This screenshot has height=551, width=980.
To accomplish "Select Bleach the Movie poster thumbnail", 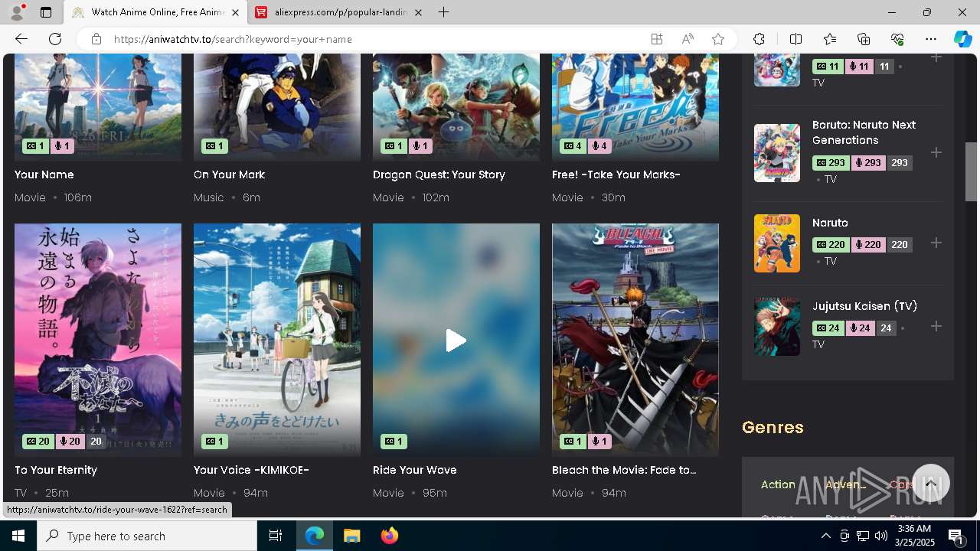I will pyautogui.click(x=635, y=340).
